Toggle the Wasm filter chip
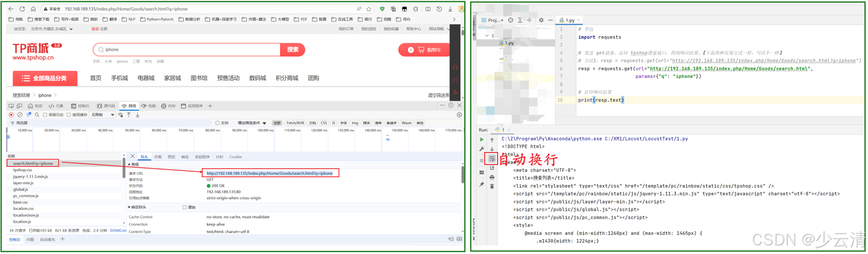 pos(407,123)
